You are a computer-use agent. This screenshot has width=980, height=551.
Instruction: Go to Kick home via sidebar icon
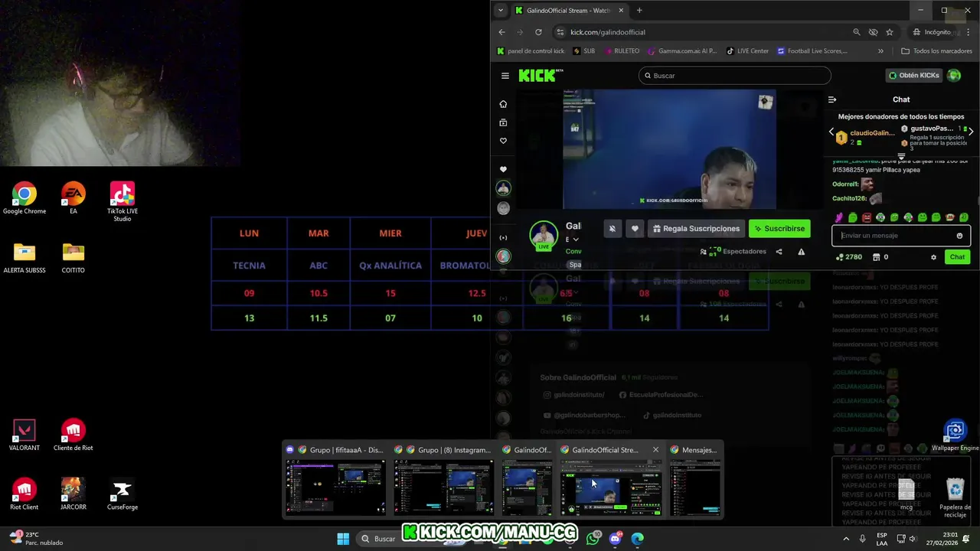(503, 104)
